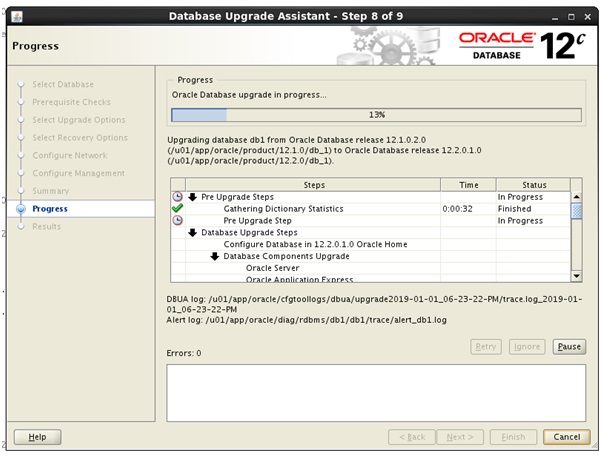Collapse the Database Components Upgrade node
The height and width of the screenshot is (458, 606).
(x=215, y=256)
